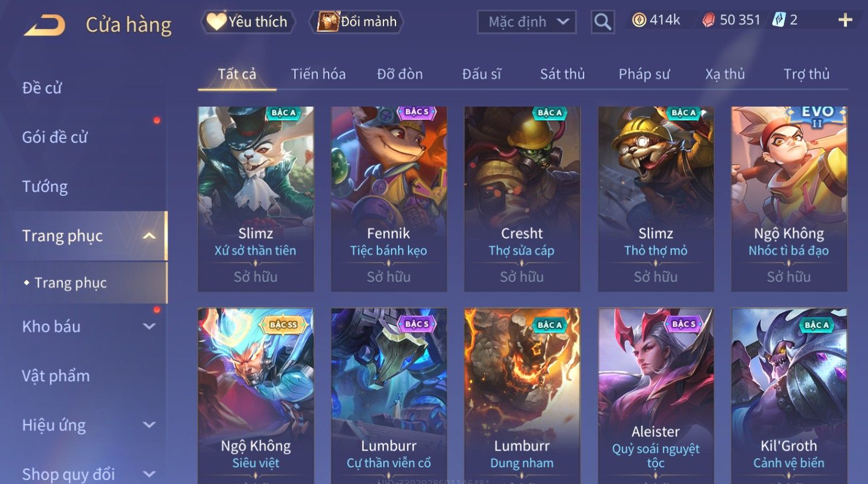The width and height of the screenshot is (868, 484).
Task: Open Aleister Quỷ soái nguyệt tộc skin card
Action: coord(656,396)
